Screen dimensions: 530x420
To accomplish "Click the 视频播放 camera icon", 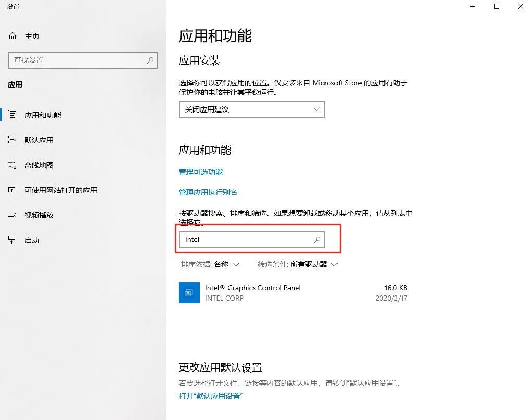I will 12,215.
